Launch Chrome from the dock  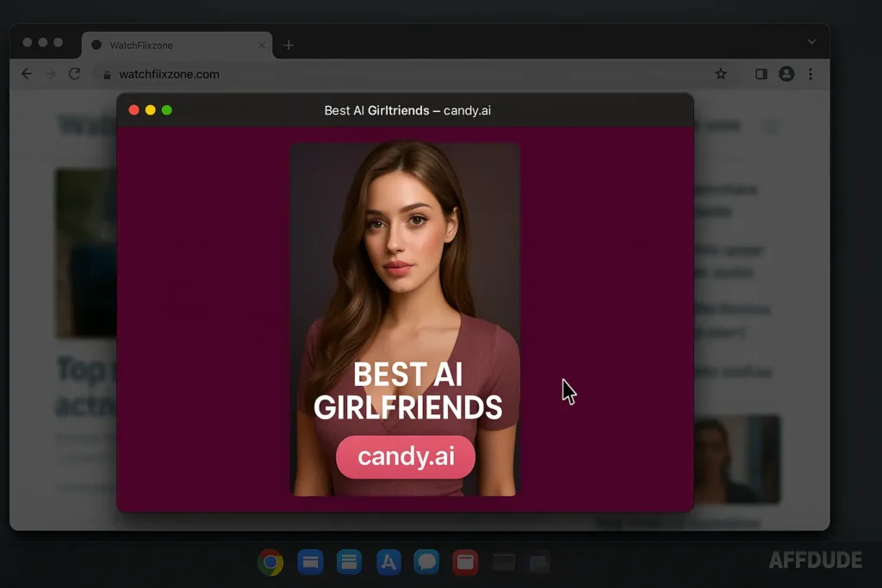(270, 562)
